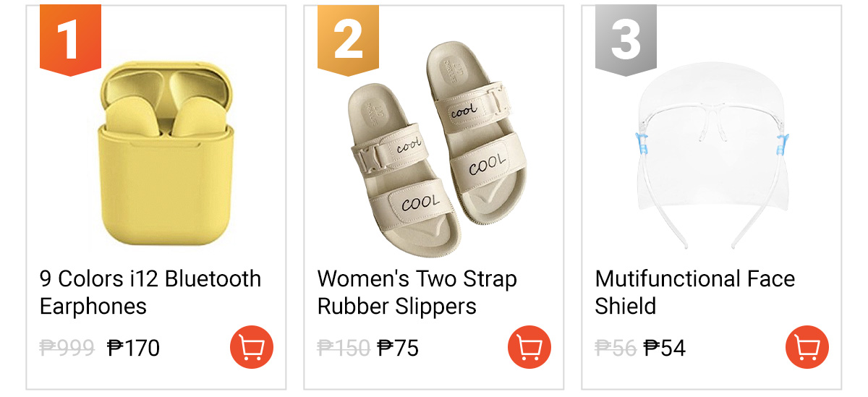
Task: Click the crossed-out ₱999 original price
Action: pos(67,349)
